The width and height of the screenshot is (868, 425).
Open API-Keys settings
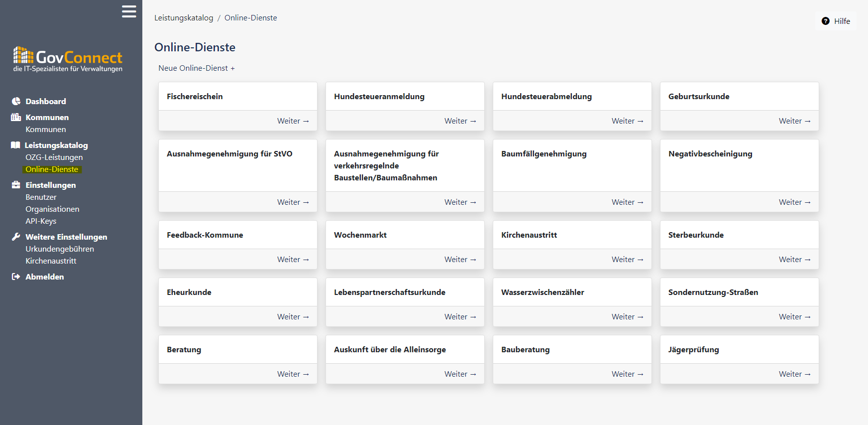pyautogui.click(x=41, y=221)
